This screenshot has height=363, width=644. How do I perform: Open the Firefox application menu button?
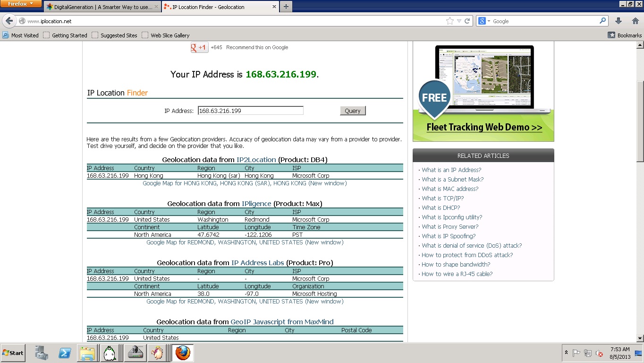pos(21,4)
